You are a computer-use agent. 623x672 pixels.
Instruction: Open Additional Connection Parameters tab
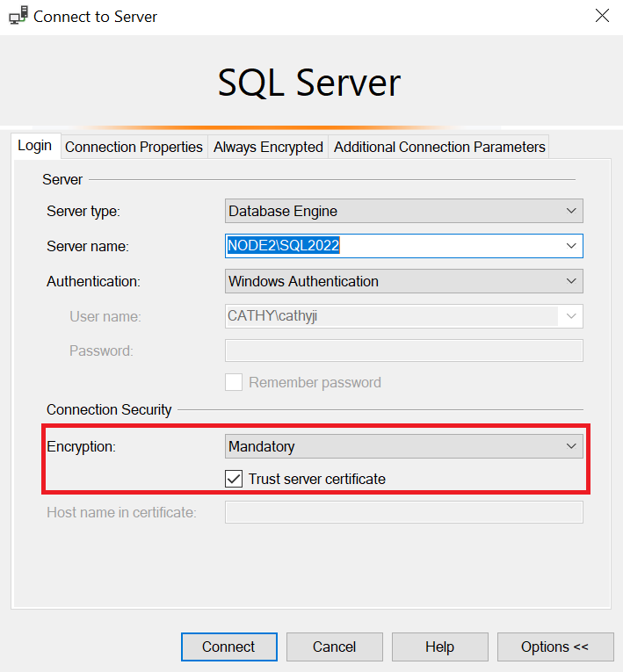click(439, 147)
